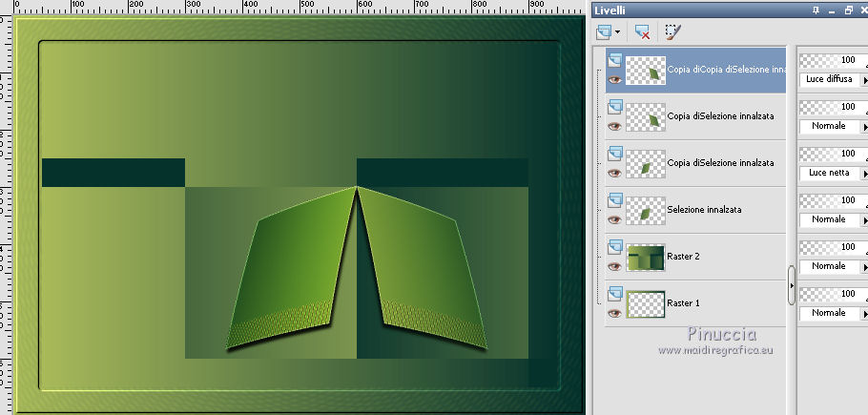
Task: Click the Delete Layer icon
Action: coord(642,32)
